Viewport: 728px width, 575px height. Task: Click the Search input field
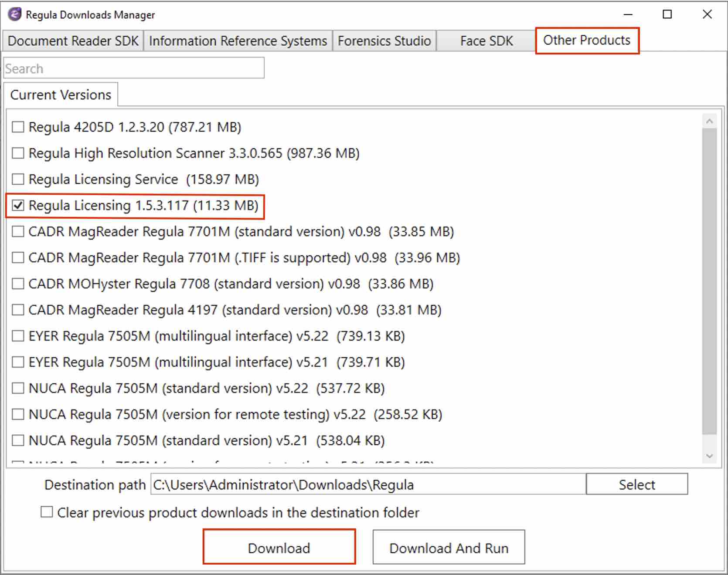click(134, 68)
